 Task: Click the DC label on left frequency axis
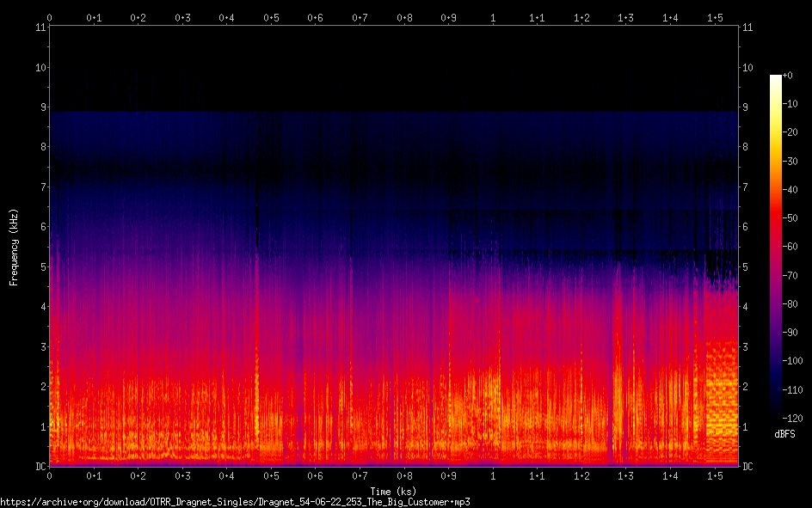pos(40,467)
